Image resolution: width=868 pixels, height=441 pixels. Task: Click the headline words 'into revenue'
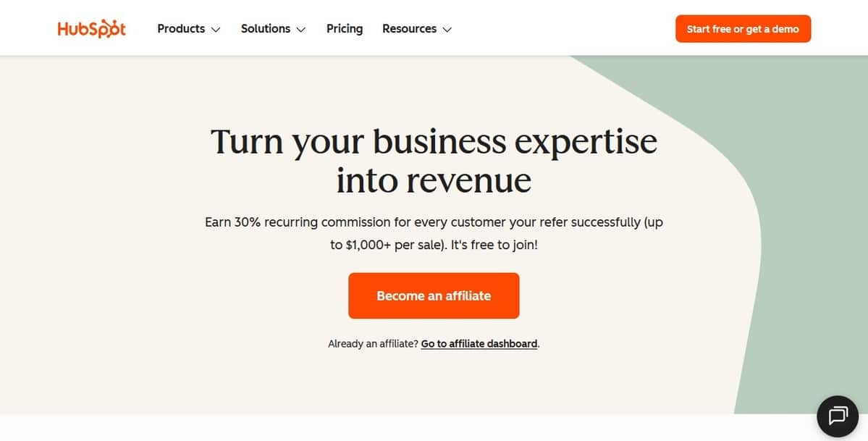click(x=434, y=180)
